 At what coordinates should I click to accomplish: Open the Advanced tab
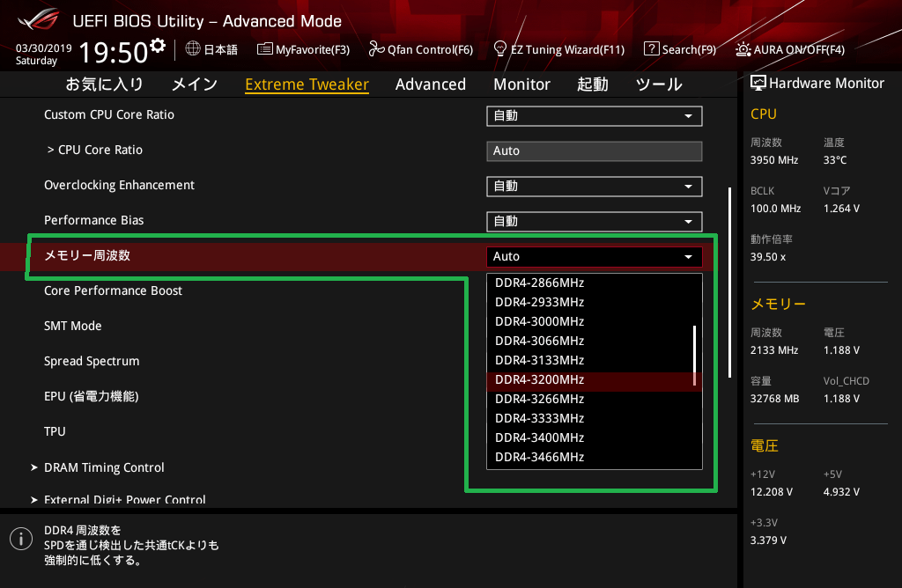[430, 84]
